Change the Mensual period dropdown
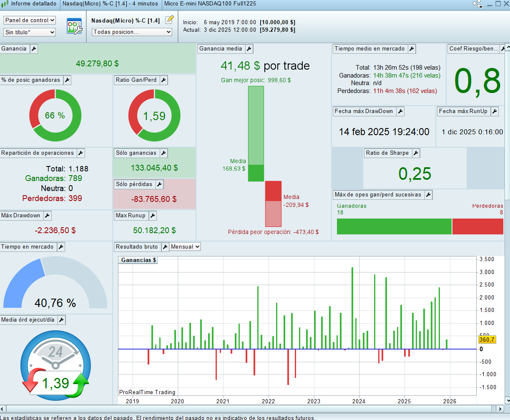The width and height of the screenshot is (510, 420). (x=185, y=247)
